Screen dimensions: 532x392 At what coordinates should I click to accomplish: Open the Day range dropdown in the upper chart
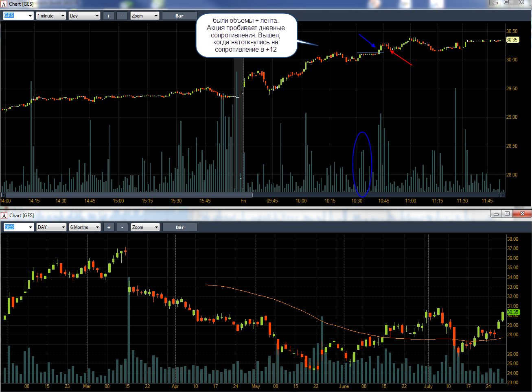coord(84,16)
